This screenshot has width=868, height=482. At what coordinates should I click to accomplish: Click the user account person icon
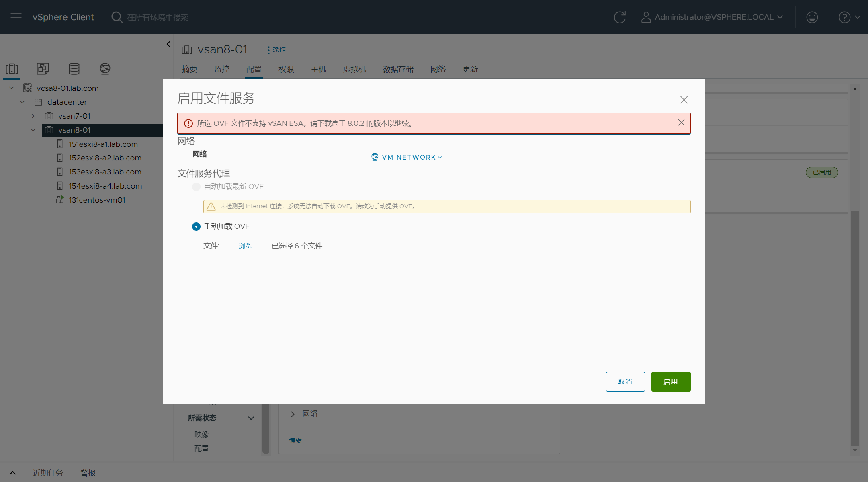pos(646,17)
